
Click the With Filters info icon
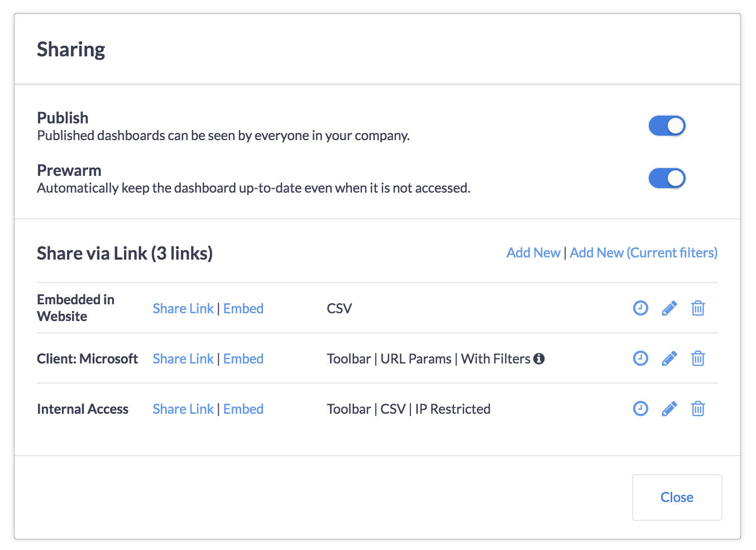click(539, 358)
